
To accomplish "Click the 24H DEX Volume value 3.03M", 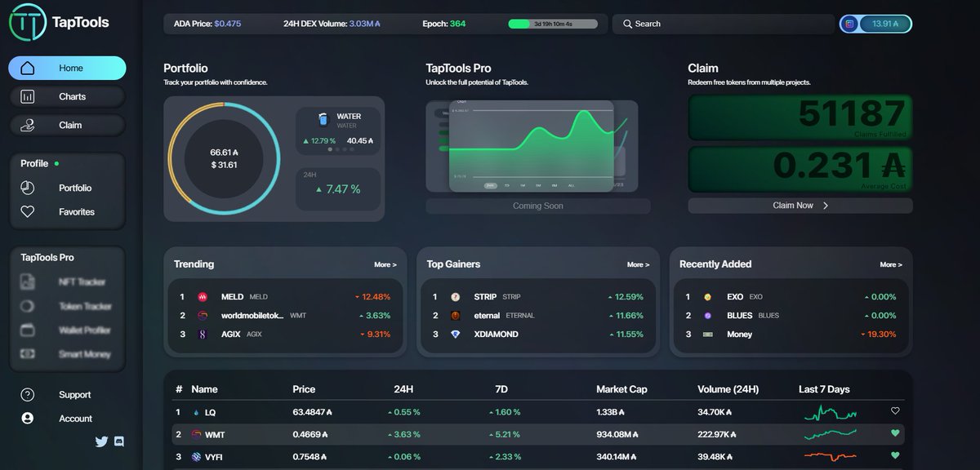I will [x=364, y=24].
